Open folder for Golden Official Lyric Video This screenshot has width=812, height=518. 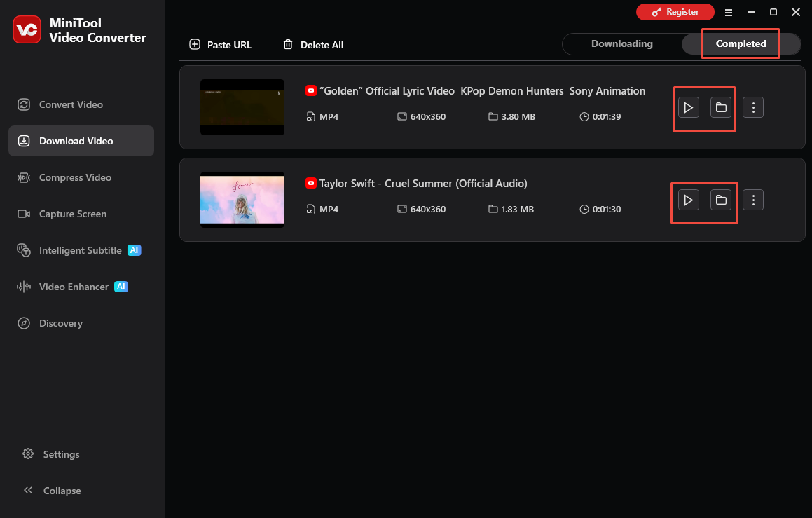(721, 108)
